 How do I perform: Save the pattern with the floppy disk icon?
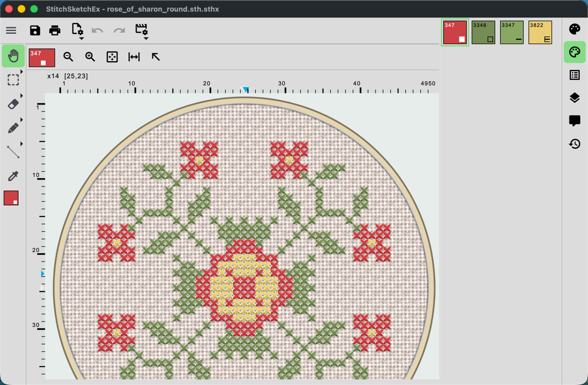tap(35, 31)
